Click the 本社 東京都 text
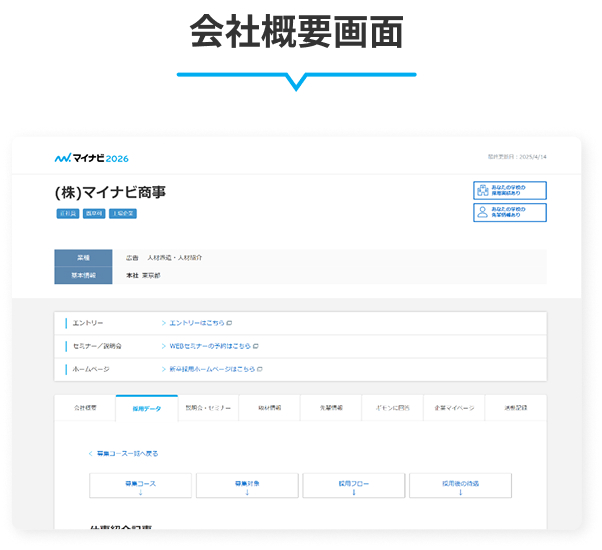Viewport: 602px width, 550px height. point(143,275)
